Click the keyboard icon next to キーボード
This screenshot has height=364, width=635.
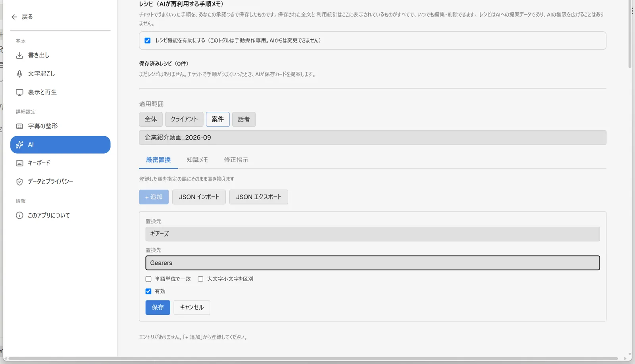point(19,163)
